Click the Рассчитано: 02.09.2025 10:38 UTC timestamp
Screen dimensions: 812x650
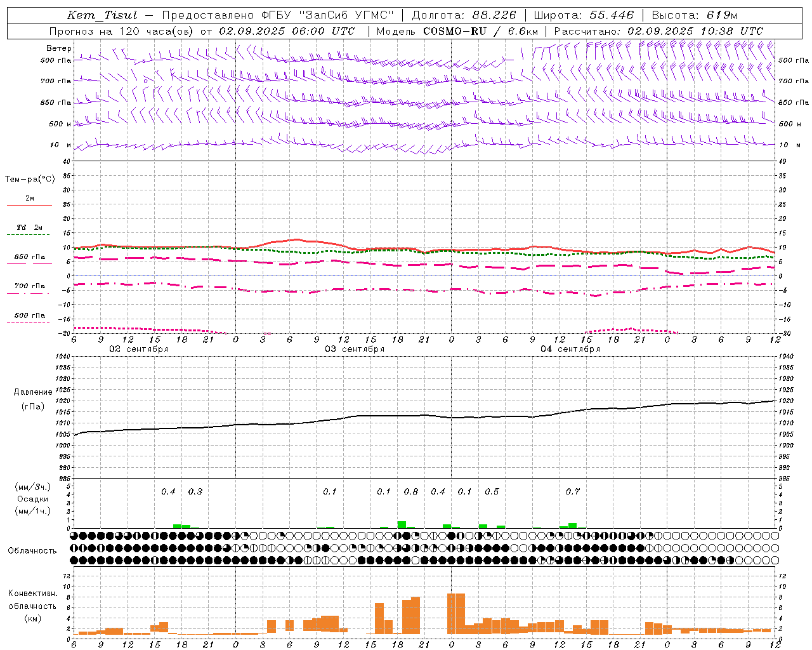tap(658, 31)
